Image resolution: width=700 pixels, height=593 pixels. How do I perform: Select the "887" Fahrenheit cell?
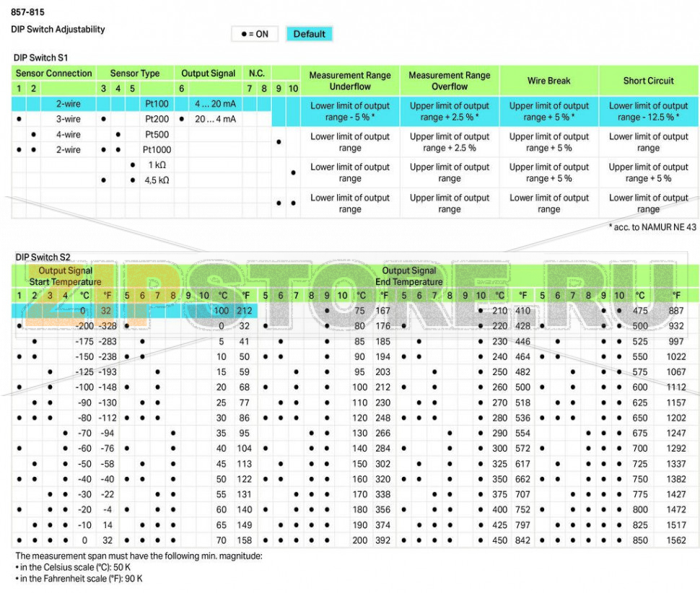[x=676, y=310]
